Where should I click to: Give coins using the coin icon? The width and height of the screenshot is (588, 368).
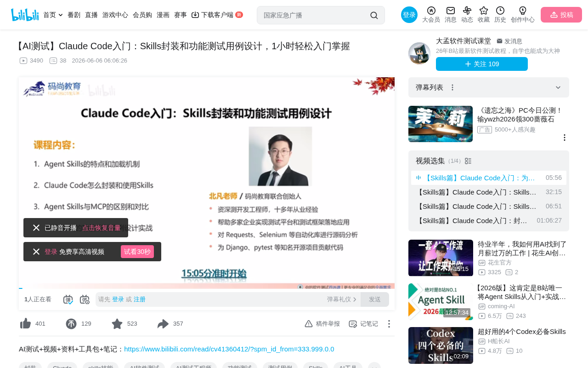point(71,324)
